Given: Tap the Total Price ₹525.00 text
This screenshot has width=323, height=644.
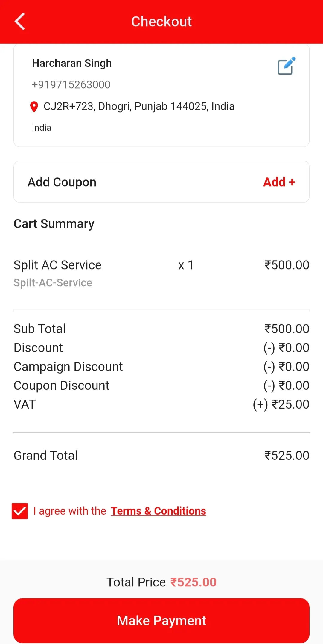Looking at the screenshot, I should (x=161, y=582).
